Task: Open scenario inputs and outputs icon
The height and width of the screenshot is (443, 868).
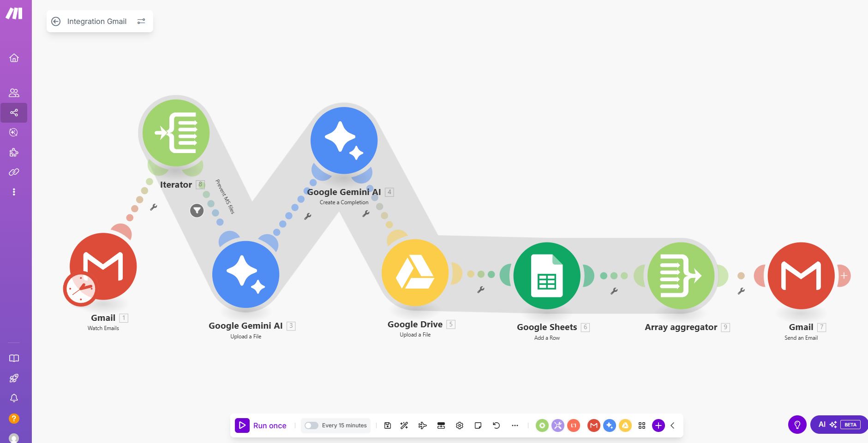Action: (441, 425)
